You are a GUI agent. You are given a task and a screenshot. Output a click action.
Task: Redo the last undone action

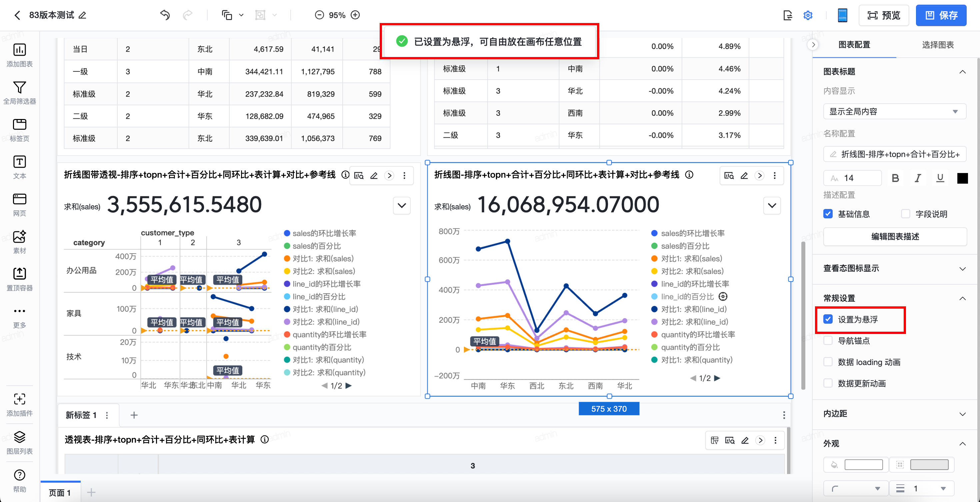(x=188, y=15)
